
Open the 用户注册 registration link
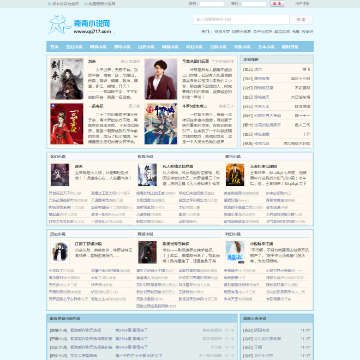tap(302, 4)
